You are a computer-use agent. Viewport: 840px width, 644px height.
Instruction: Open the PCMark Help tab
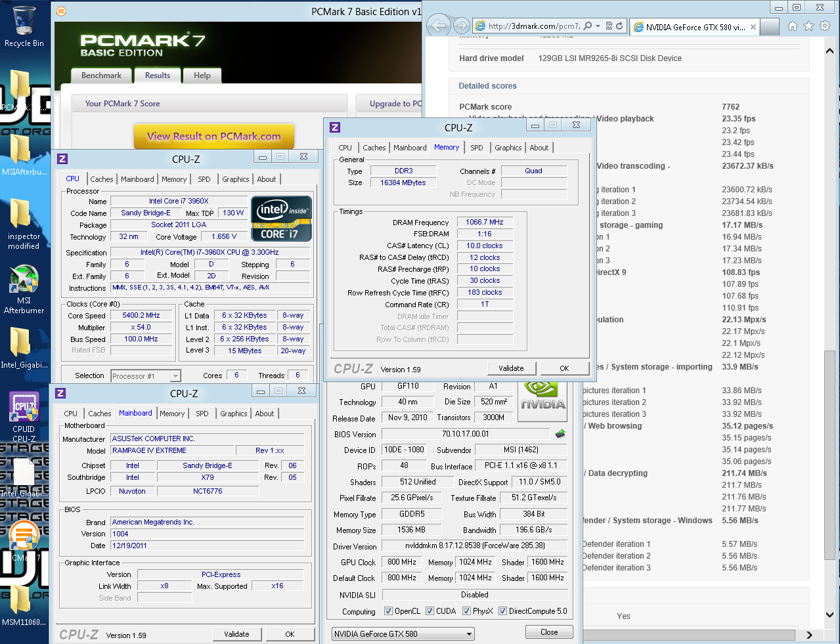coord(202,75)
